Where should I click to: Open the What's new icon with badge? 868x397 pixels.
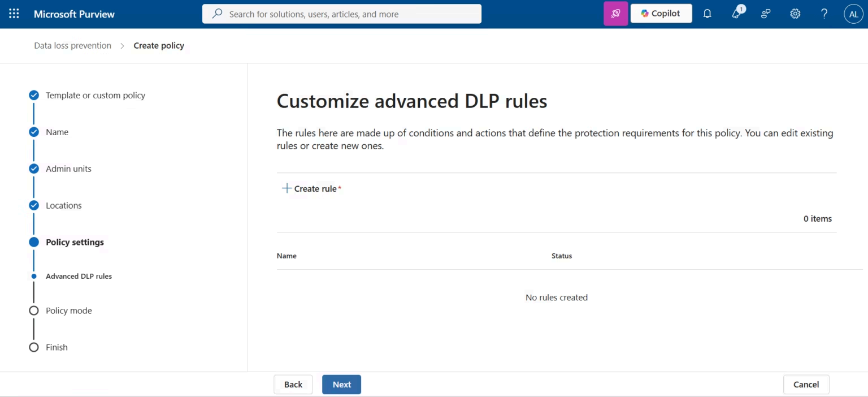click(737, 12)
